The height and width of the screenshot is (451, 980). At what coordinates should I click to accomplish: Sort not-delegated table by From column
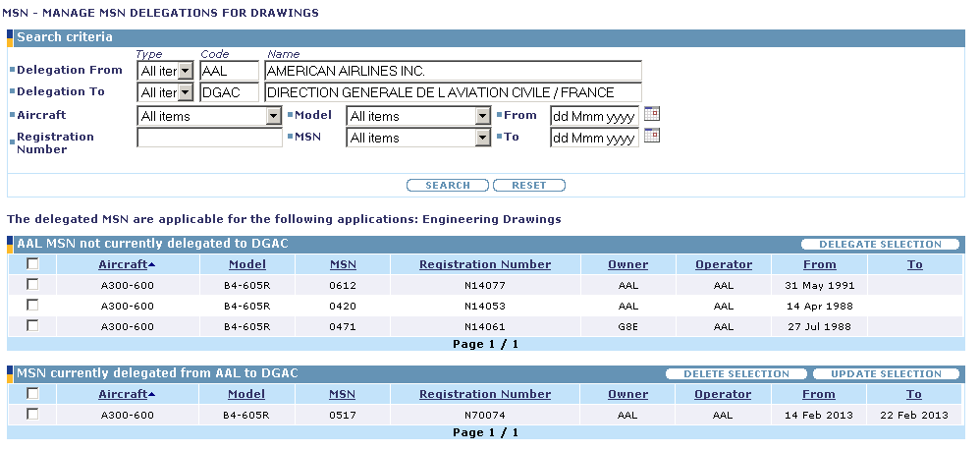(819, 264)
